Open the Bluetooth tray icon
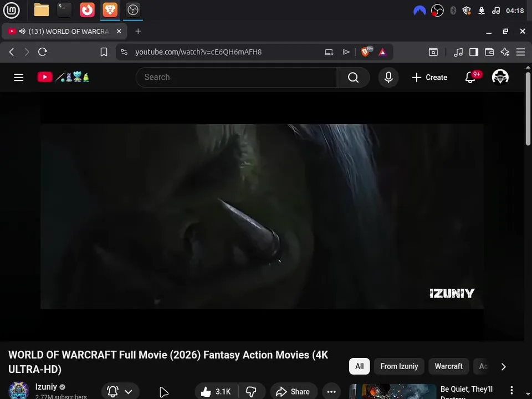Screen dimensions: 532x399 tap(453, 11)
